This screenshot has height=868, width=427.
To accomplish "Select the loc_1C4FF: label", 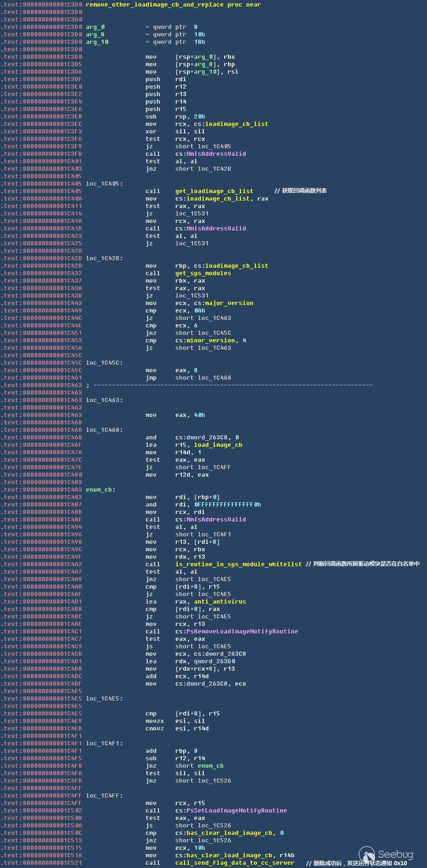I will coord(104,796).
